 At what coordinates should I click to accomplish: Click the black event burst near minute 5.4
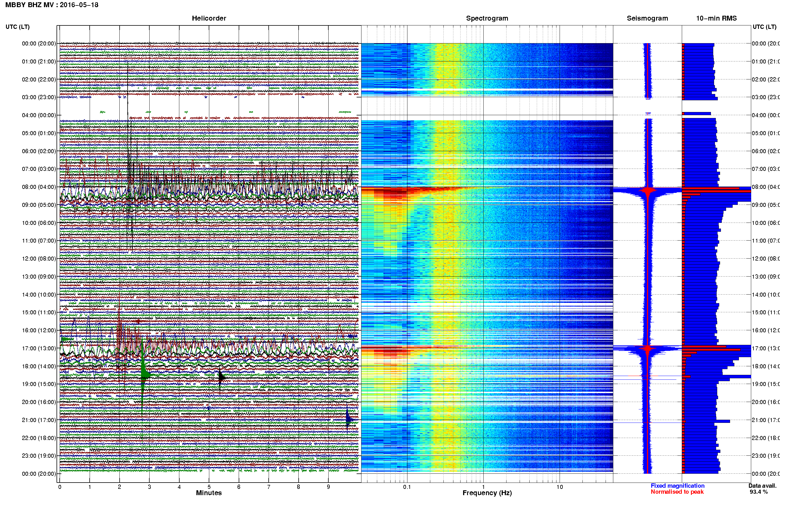(x=221, y=377)
